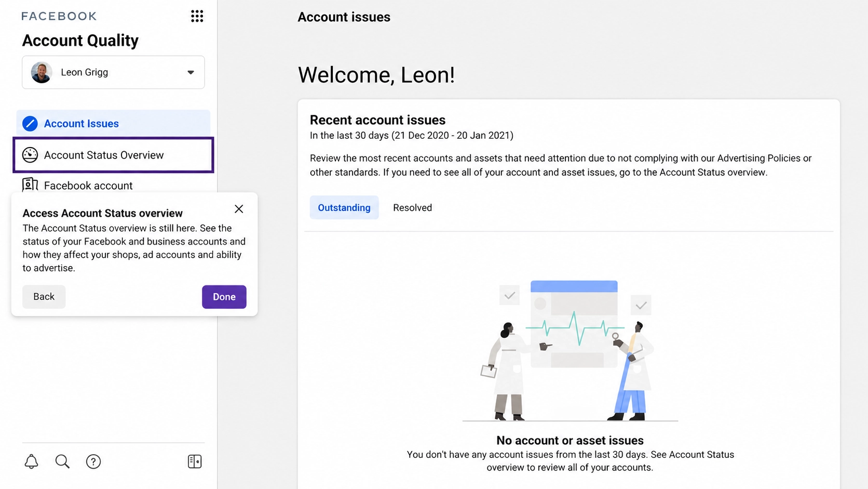Click the Facebook account badge icon

30,184
